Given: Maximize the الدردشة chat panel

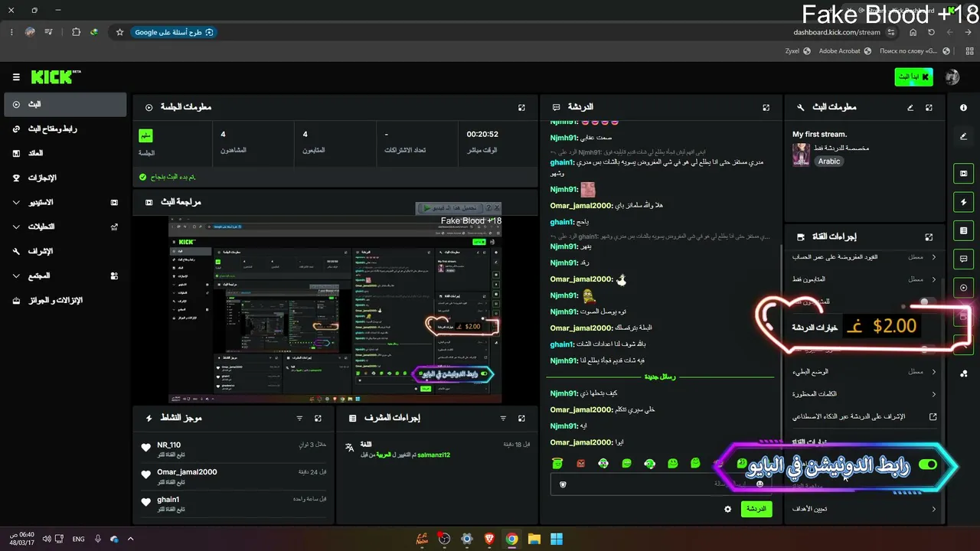Looking at the screenshot, I should (x=766, y=108).
